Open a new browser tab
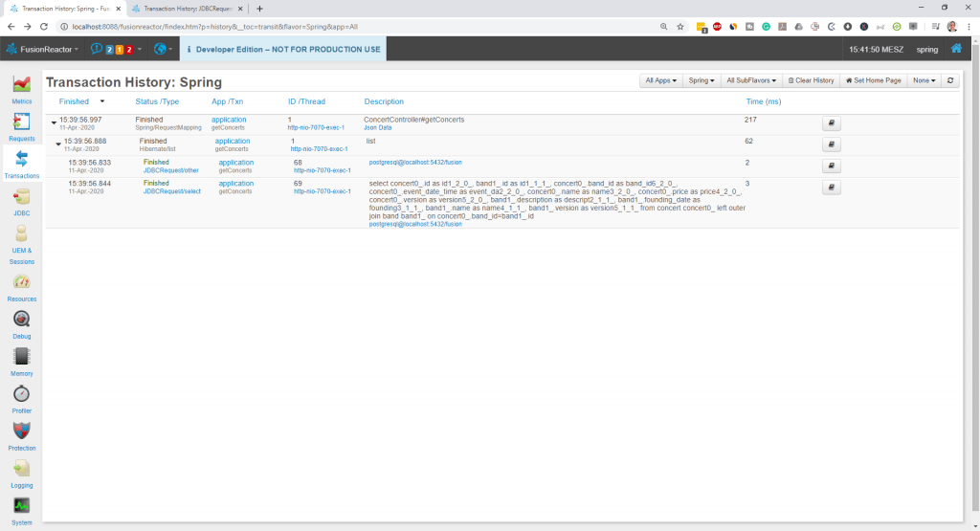This screenshot has width=980, height=531. point(259,9)
